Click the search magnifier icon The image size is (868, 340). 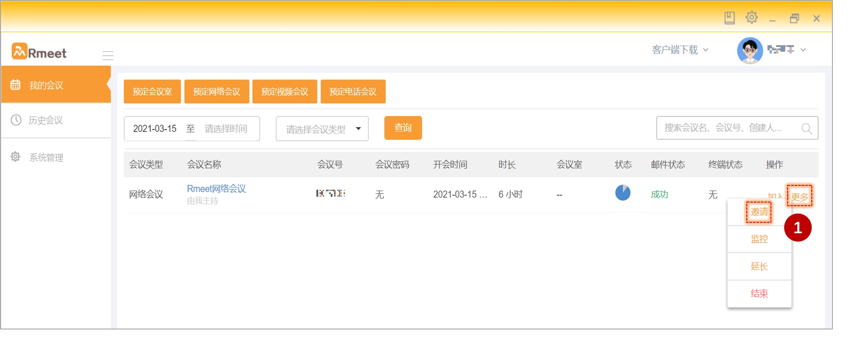[x=806, y=128]
